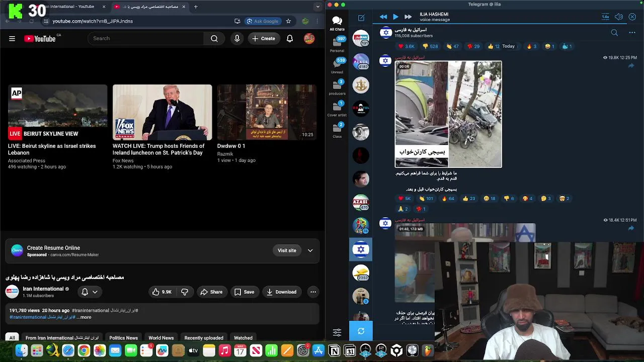644x362 pixels.
Task: Click the YouTube search input field
Action: tap(146, 39)
